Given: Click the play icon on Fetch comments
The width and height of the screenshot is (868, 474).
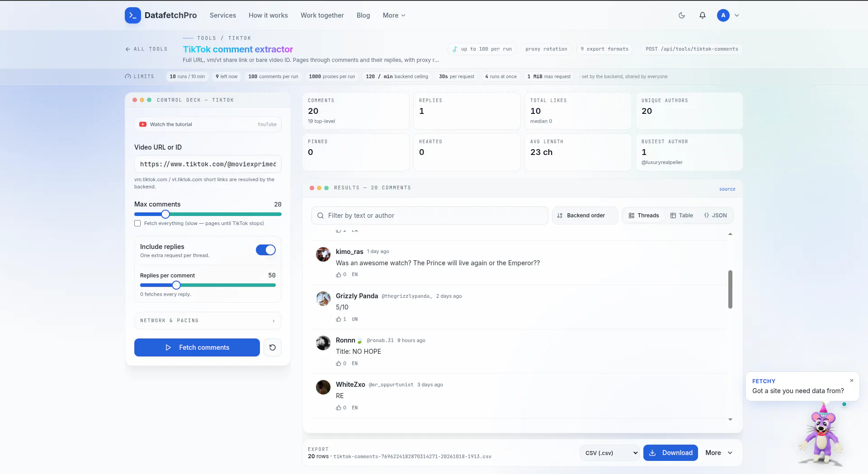Looking at the screenshot, I should 168,347.
